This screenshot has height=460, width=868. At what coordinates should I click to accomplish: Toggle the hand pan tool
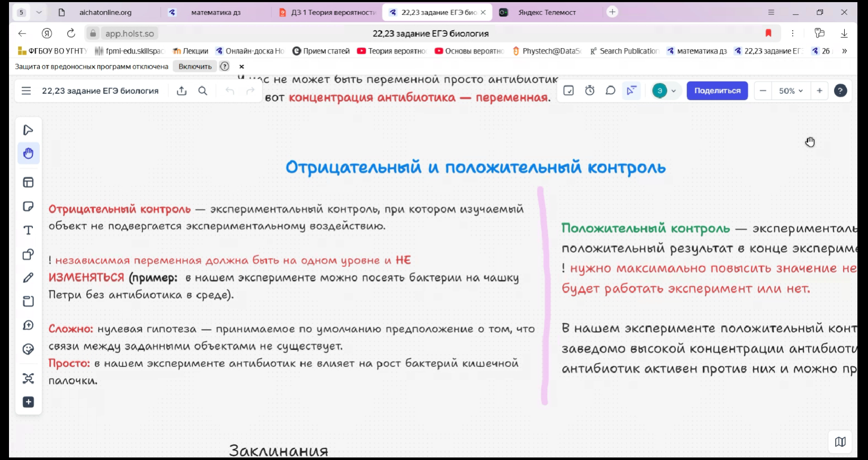[28, 154]
